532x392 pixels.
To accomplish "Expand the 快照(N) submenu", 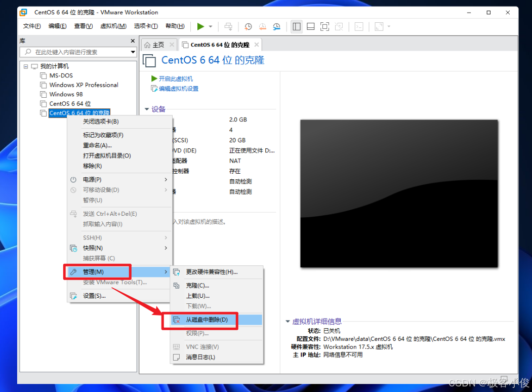I will click(x=120, y=248).
